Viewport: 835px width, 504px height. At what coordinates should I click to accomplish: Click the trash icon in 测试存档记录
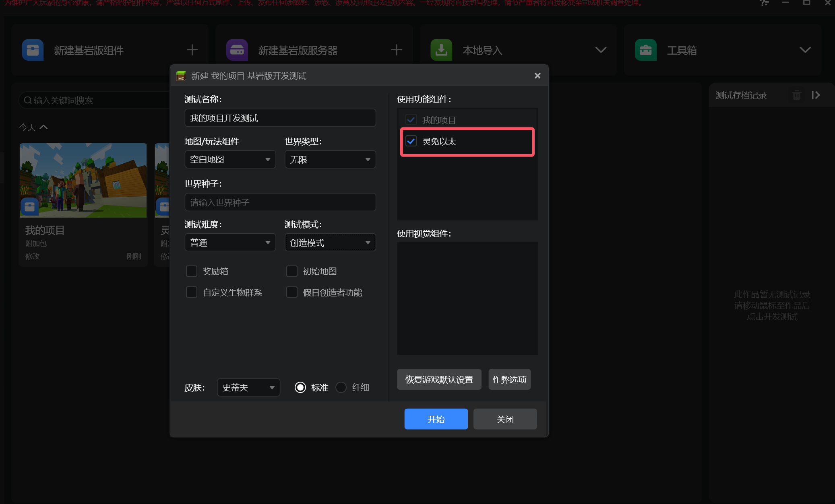[x=797, y=95]
